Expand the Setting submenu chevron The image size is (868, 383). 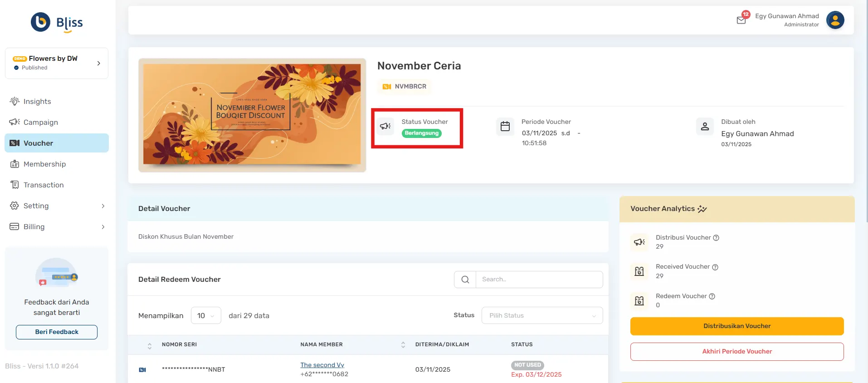click(103, 206)
